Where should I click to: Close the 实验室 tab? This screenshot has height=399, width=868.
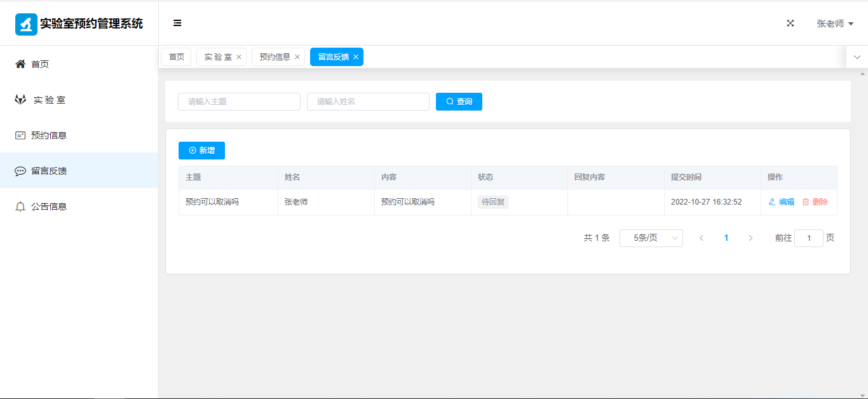pos(239,57)
